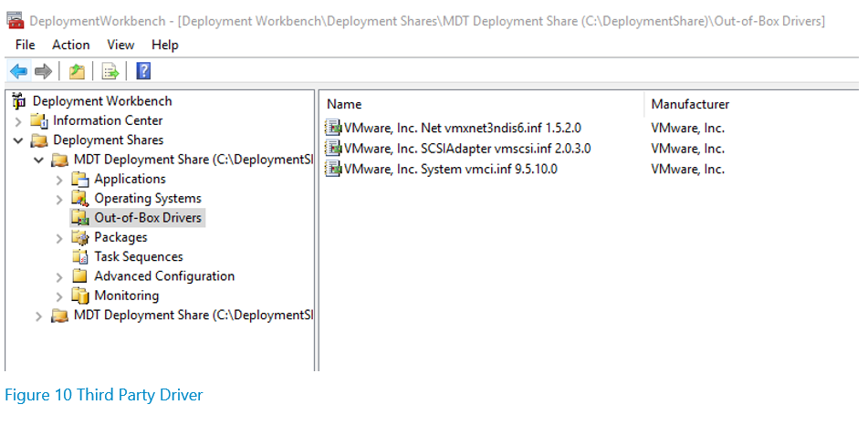
Task: Select the Task Sequences tree label
Action: pos(139,257)
